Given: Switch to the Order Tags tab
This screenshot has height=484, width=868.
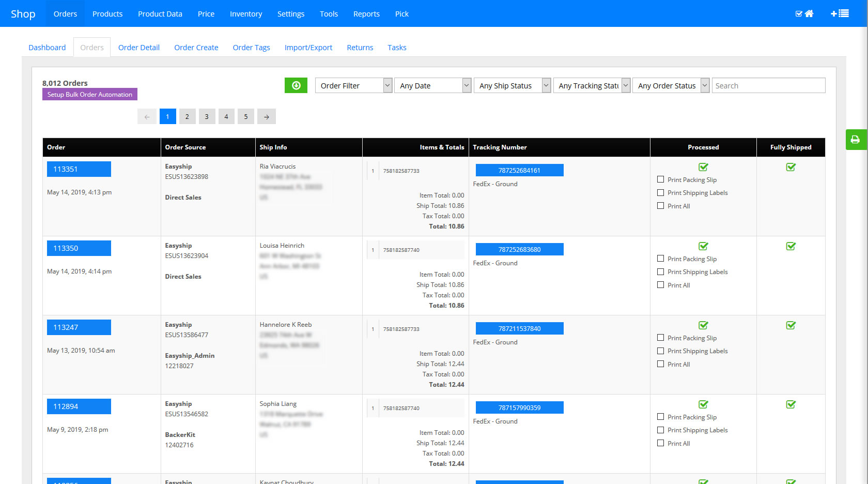Looking at the screenshot, I should tap(252, 47).
